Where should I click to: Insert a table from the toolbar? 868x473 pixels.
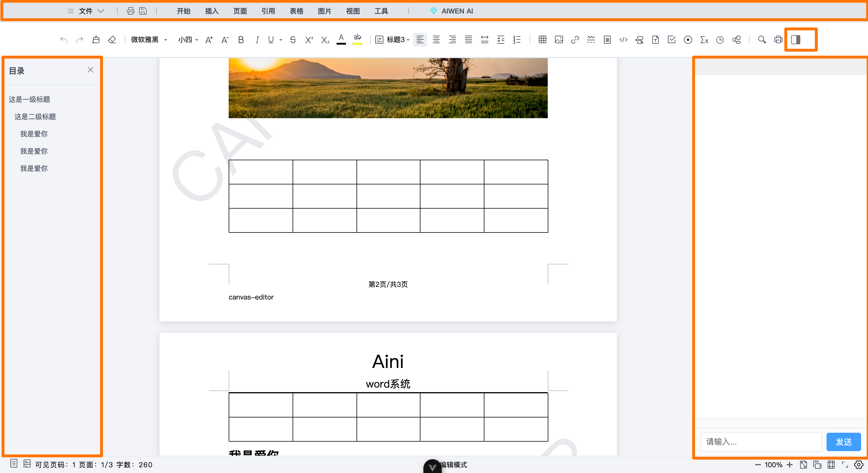(542, 40)
